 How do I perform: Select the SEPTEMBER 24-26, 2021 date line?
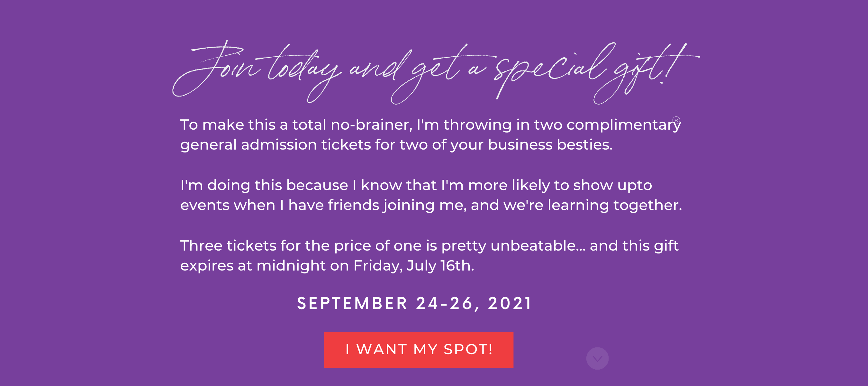click(x=414, y=303)
